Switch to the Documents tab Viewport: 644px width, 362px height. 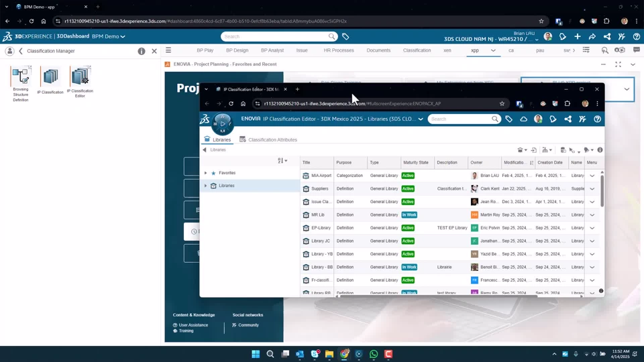(378, 50)
